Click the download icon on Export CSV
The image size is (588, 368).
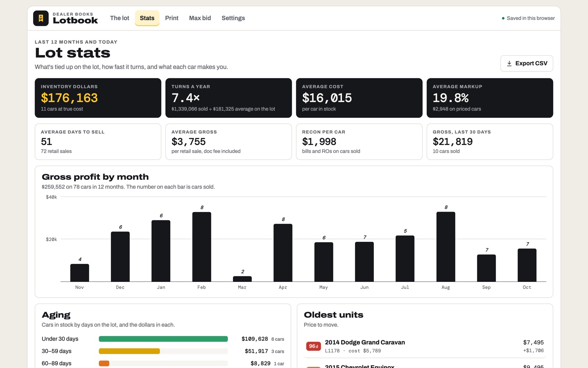pos(509,63)
